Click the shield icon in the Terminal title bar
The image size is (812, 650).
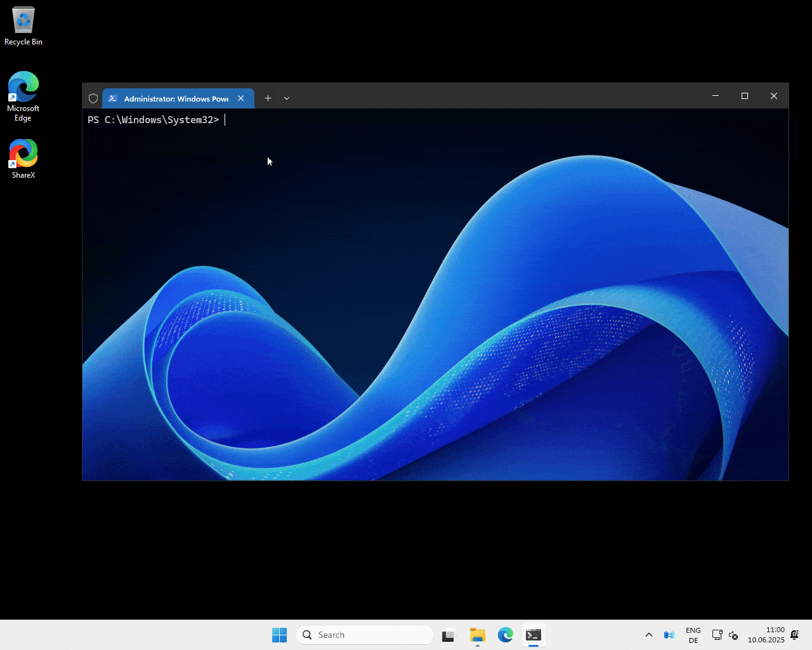(x=93, y=98)
